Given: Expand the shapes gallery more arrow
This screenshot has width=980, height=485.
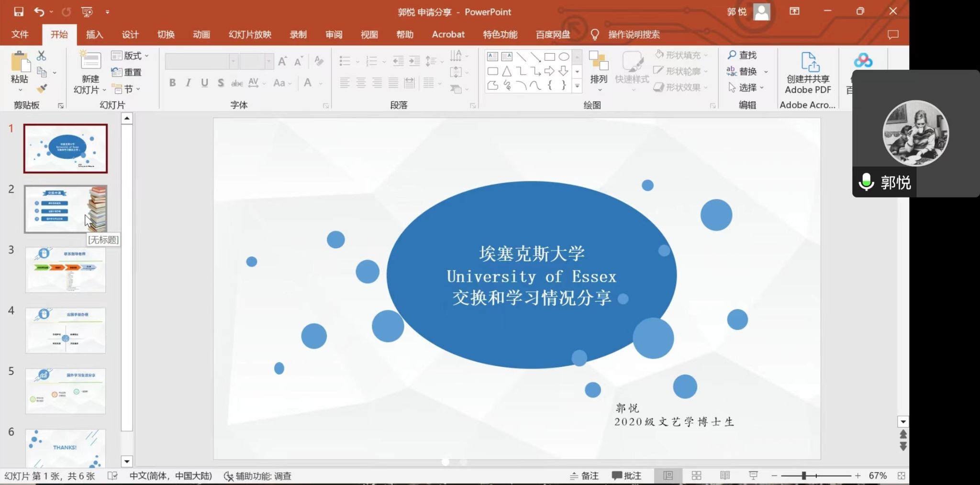Looking at the screenshot, I should coord(578,87).
